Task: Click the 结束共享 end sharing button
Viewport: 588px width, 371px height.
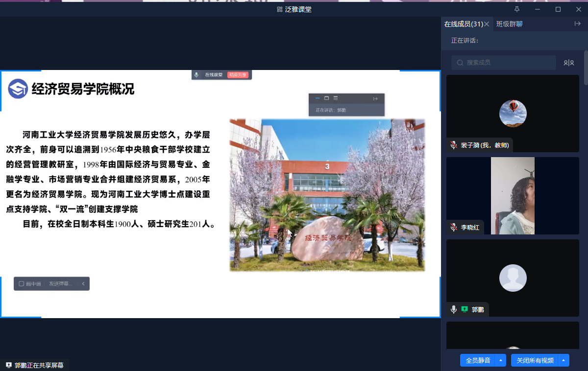Action: click(x=238, y=75)
